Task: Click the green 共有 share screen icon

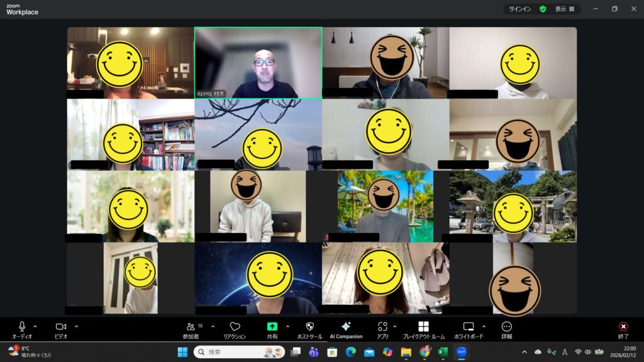Action: click(272, 327)
